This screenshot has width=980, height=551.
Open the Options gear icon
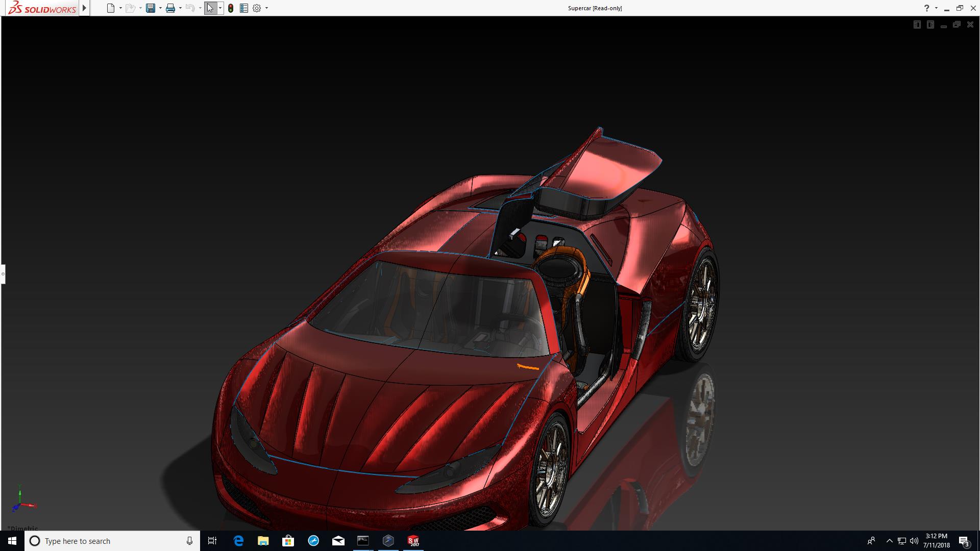click(257, 8)
